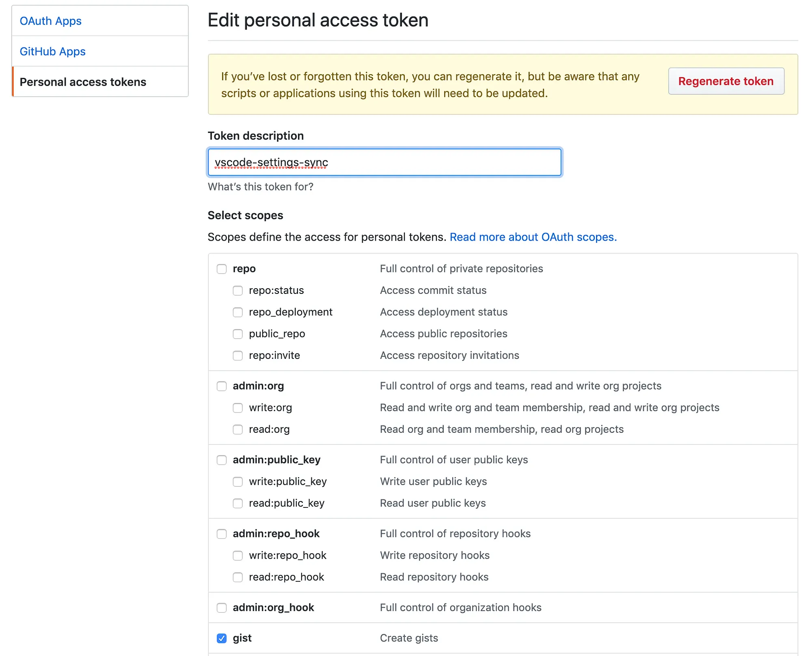This screenshot has width=812, height=656.
Task: Check the public_repo scope
Action: click(x=238, y=334)
